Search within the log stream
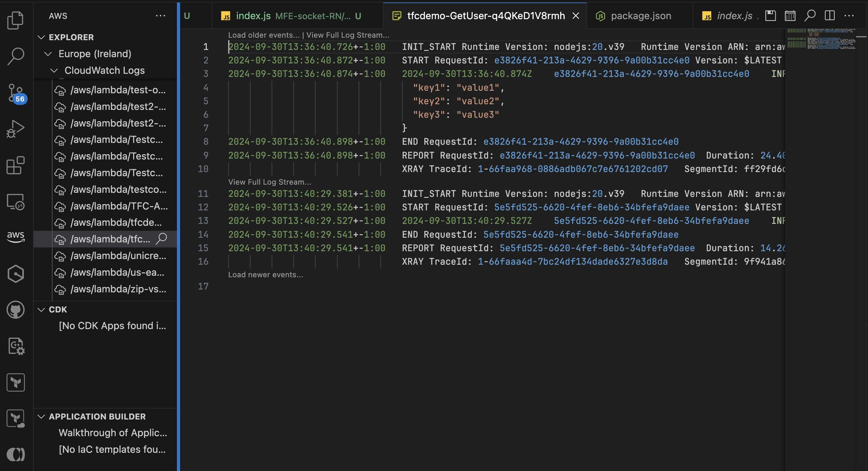The height and width of the screenshot is (471, 868). (x=810, y=15)
